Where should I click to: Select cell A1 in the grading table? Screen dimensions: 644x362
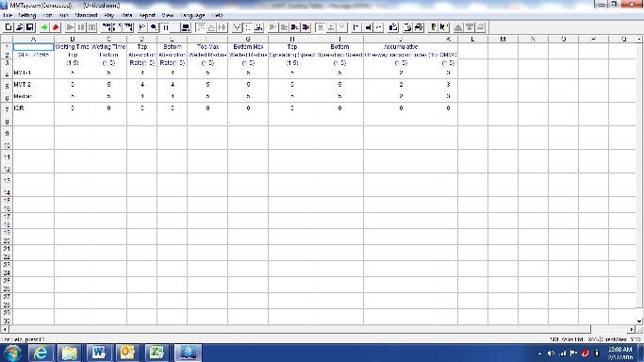pos(33,47)
